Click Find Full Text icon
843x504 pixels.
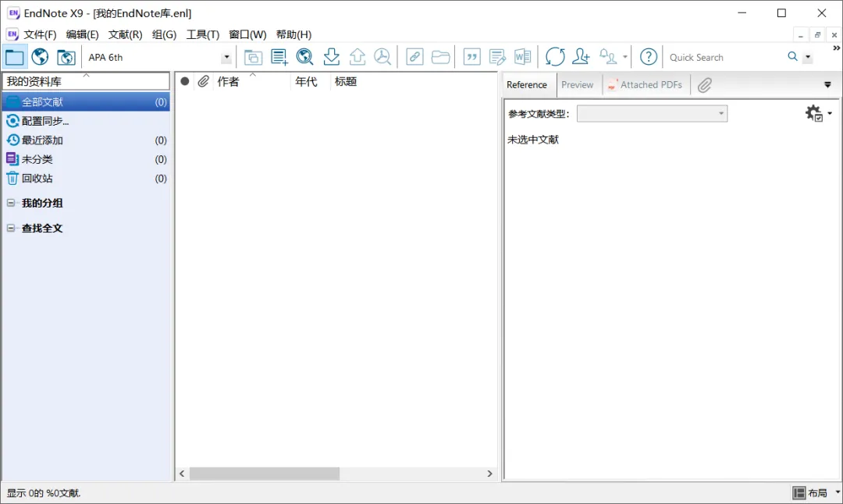click(x=382, y=57)
